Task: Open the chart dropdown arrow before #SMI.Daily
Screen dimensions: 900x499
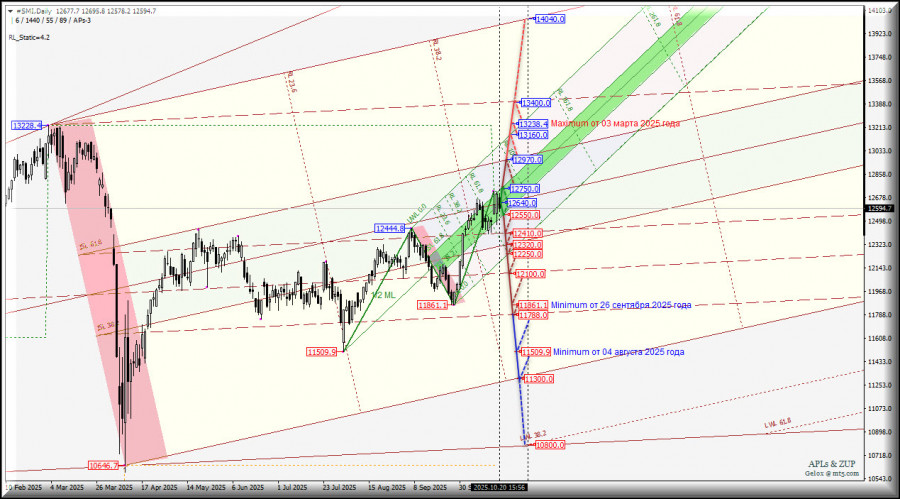Action: coord(10,11)
